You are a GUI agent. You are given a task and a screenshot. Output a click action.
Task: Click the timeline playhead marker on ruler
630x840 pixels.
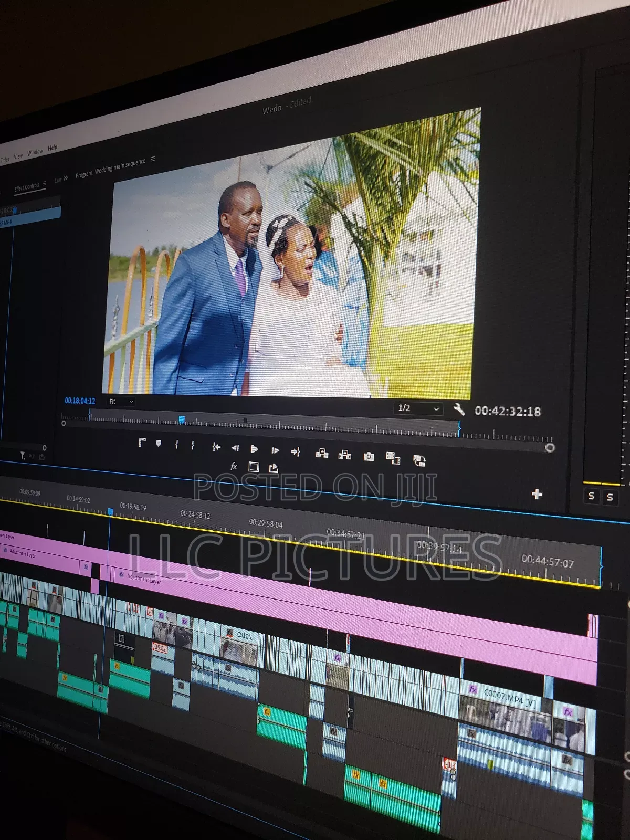[x=110, y=511]
